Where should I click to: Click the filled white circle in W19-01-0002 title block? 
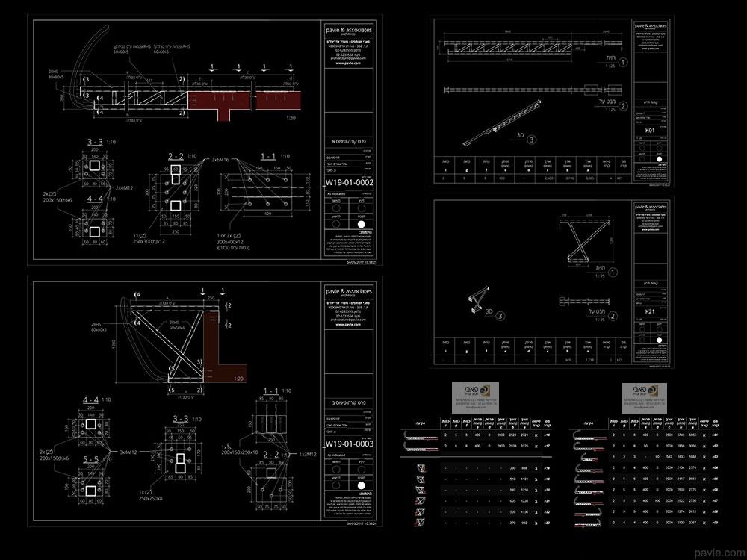tap(361, 223)
